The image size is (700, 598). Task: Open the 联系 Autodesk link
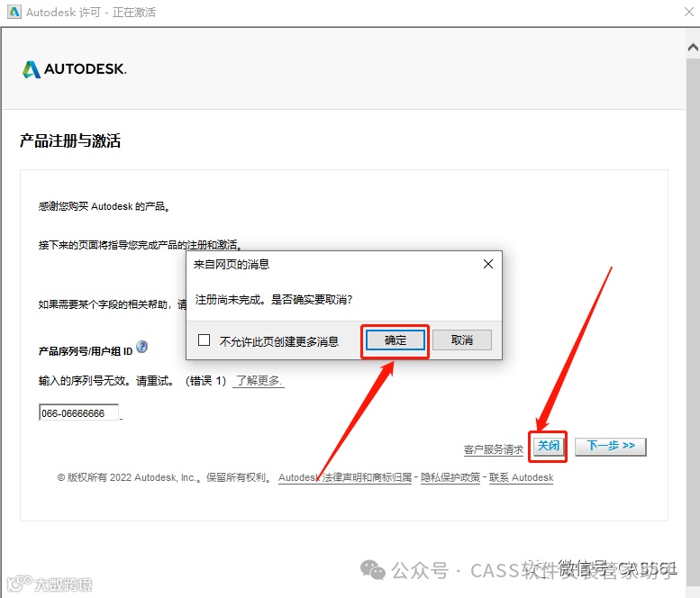[x=521, y=477]
